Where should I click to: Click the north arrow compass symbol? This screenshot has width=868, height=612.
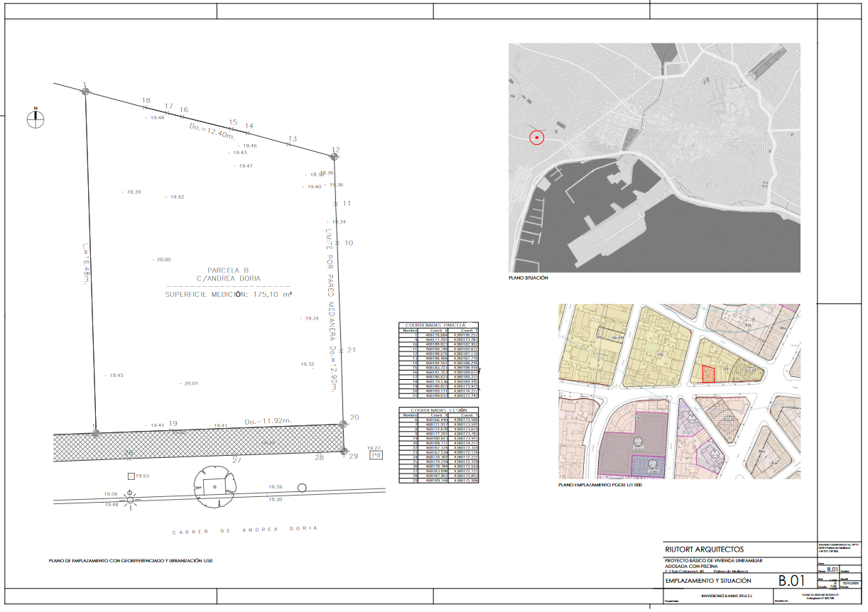36,119
